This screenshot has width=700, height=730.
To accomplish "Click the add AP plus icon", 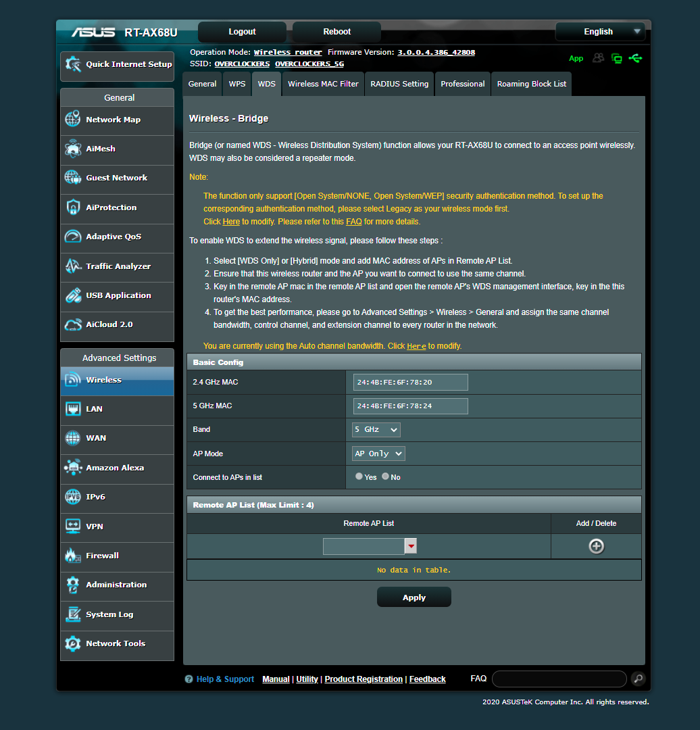I will pyautogui.click(x=596, y=545).
